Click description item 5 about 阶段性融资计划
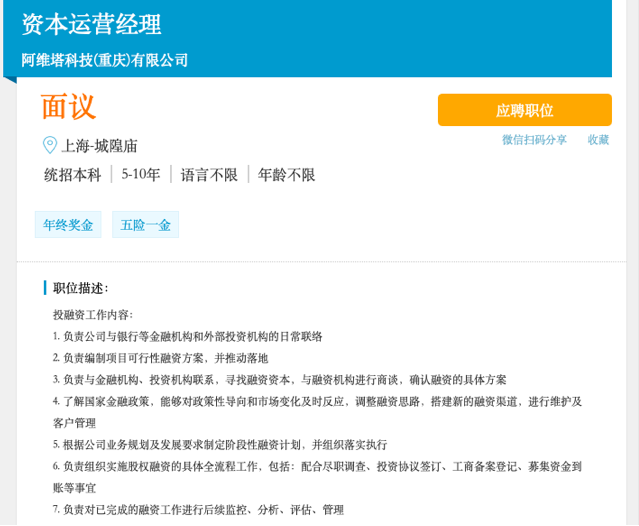Viewport: 639px width, 526px height. [220, 444]
